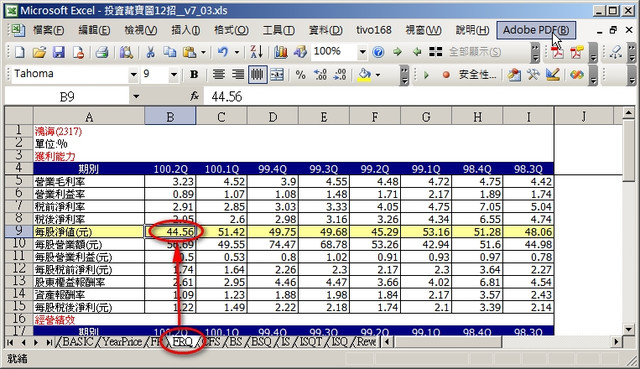Open the 編輯(E) menu
Viewport: 640px width, 369px height.
(94, 30)
